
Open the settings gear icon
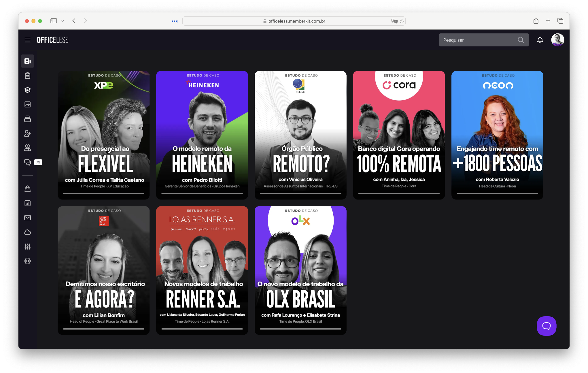27,261
